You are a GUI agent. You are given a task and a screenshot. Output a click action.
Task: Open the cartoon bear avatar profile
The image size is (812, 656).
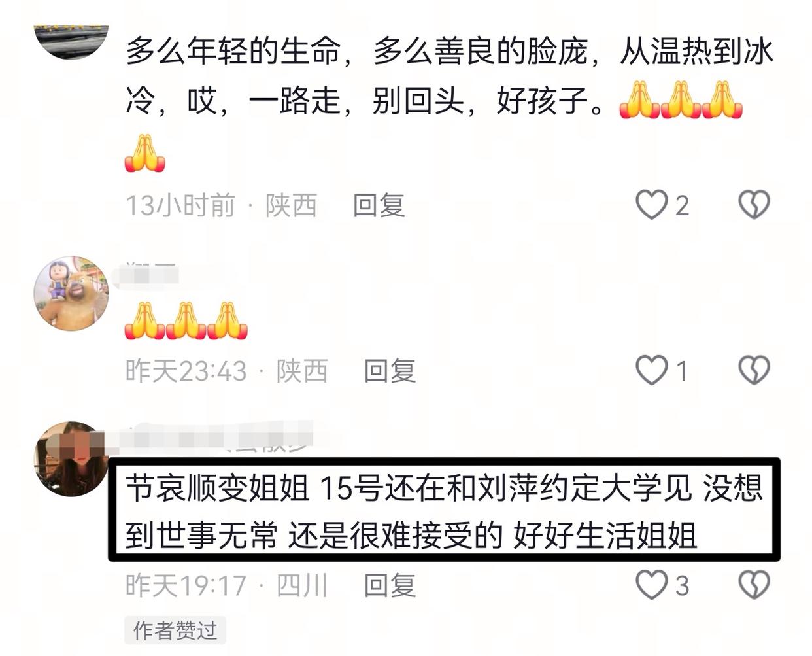tap(71, 293)
